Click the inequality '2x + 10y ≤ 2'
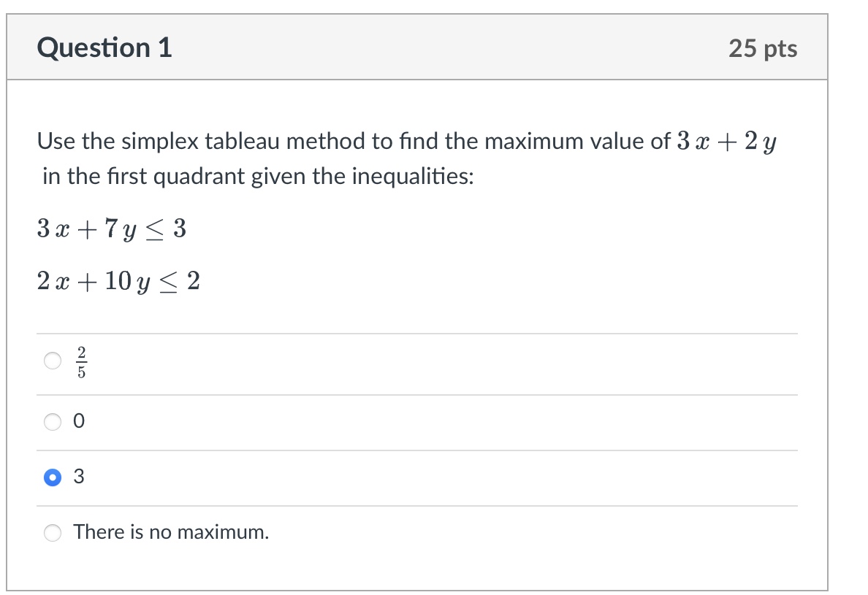The height and width of the screenshot is (595, 868). point(119,281)
